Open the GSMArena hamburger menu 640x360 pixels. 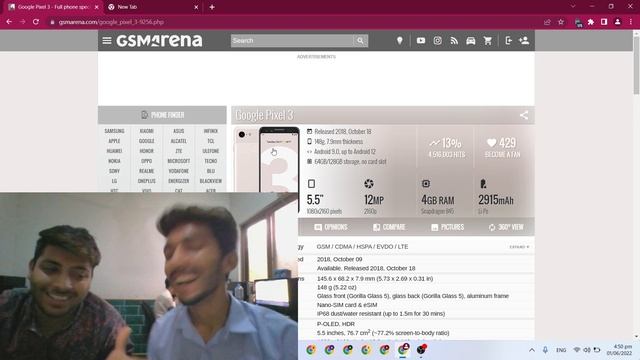[107, 40]
